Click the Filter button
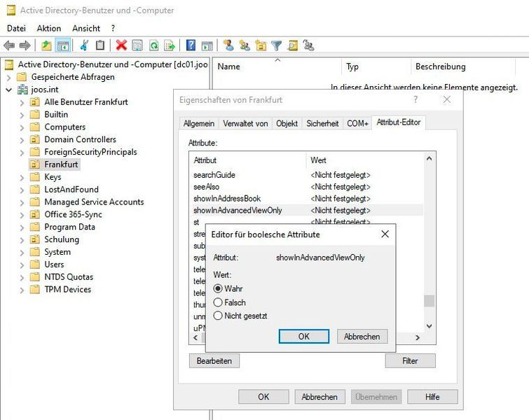529x420 pixels. 410,360
